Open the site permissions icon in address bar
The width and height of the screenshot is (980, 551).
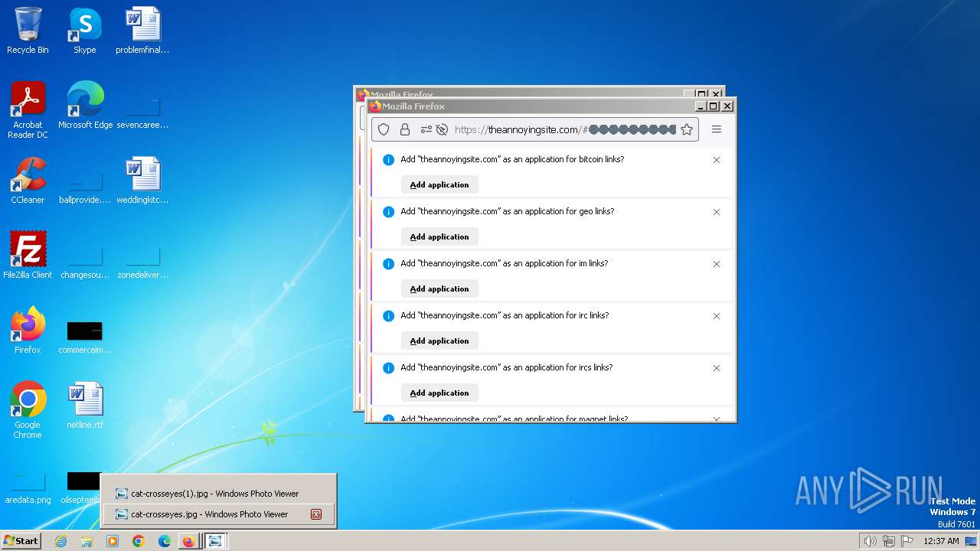coord(426,129)
